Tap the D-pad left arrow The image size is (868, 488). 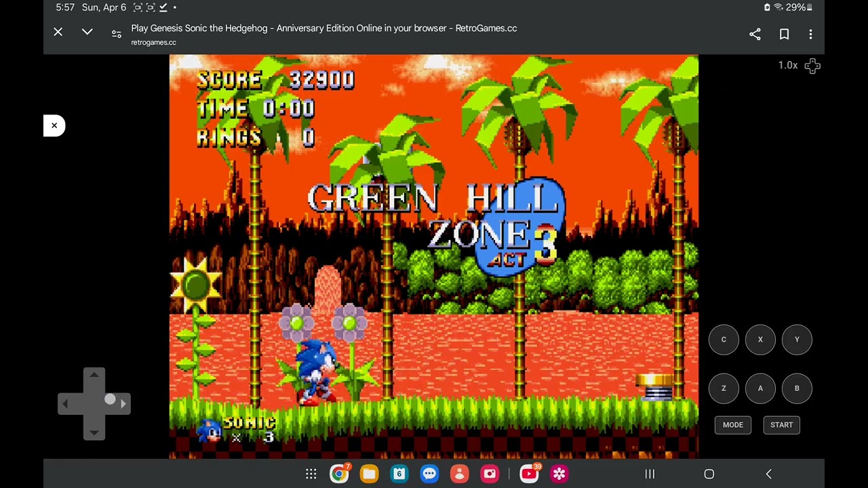(66, 404)
